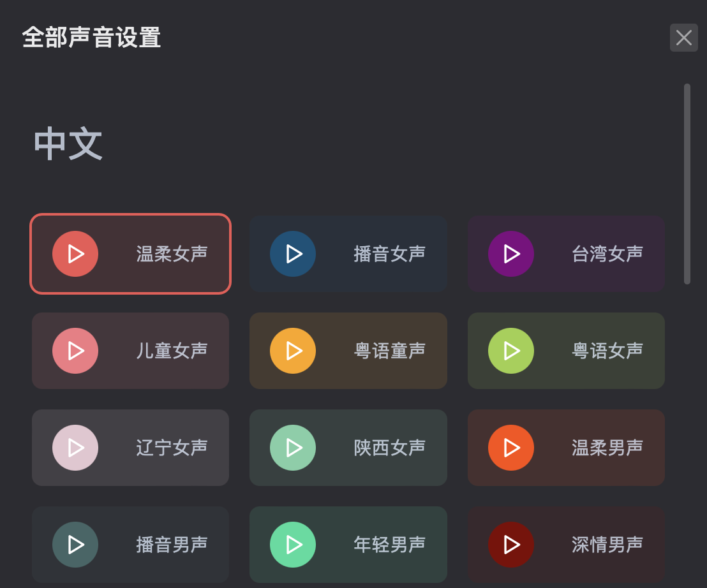Viewport: 707px width, 588px height.
Task: Select the 年轻男声 voice label
Action: tap(389, 545)
